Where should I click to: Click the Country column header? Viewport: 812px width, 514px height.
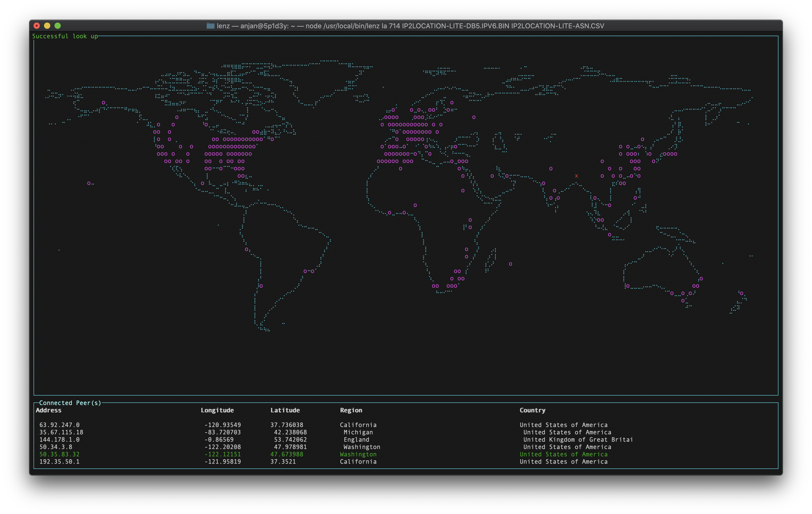pos(532,411)
